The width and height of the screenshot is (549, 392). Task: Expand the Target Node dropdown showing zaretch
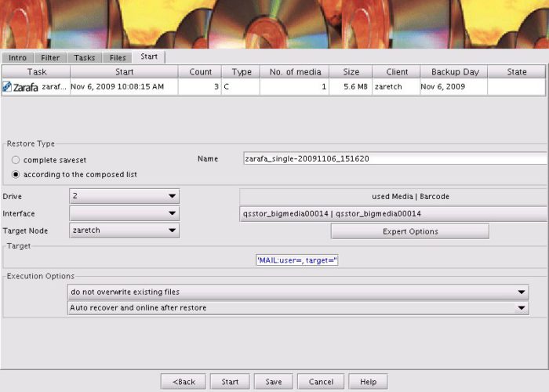click(x=124, y=230)
